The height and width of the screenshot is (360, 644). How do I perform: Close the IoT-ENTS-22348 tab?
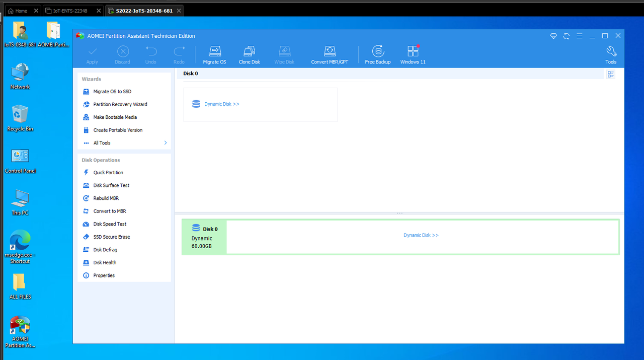tap(98, 11)
